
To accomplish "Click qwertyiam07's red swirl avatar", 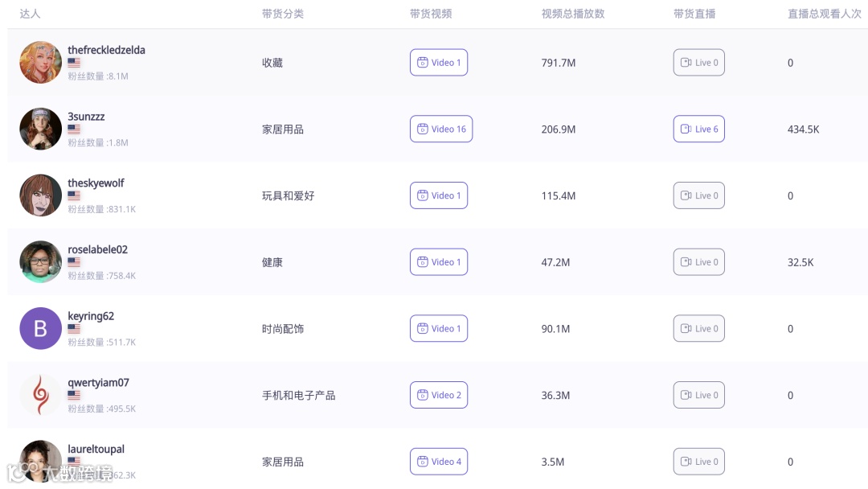I will (41, 395).
